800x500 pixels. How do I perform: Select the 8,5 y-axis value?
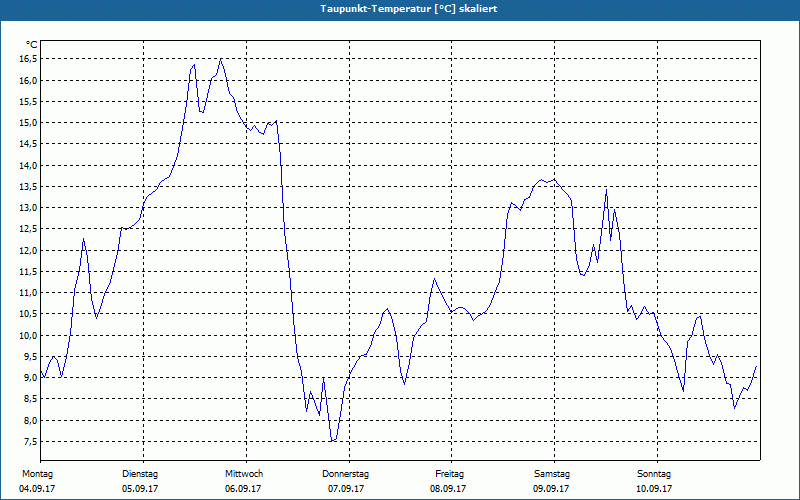click(x=31, y=399)
